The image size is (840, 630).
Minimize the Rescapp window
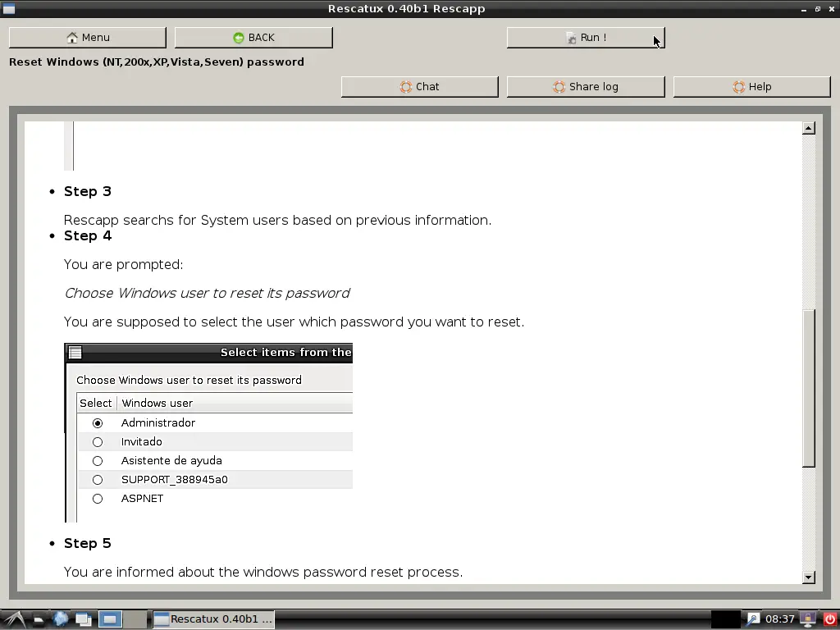(x=804, y=9)
